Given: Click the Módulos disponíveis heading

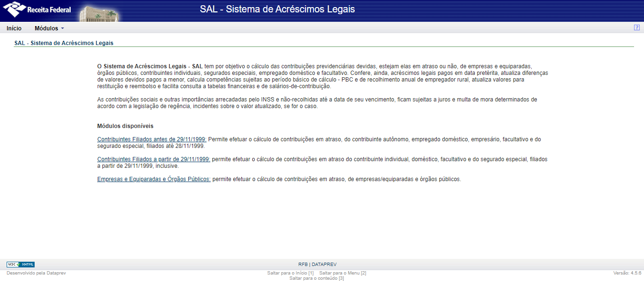Looking at the screenshot, I should point(125,126).
